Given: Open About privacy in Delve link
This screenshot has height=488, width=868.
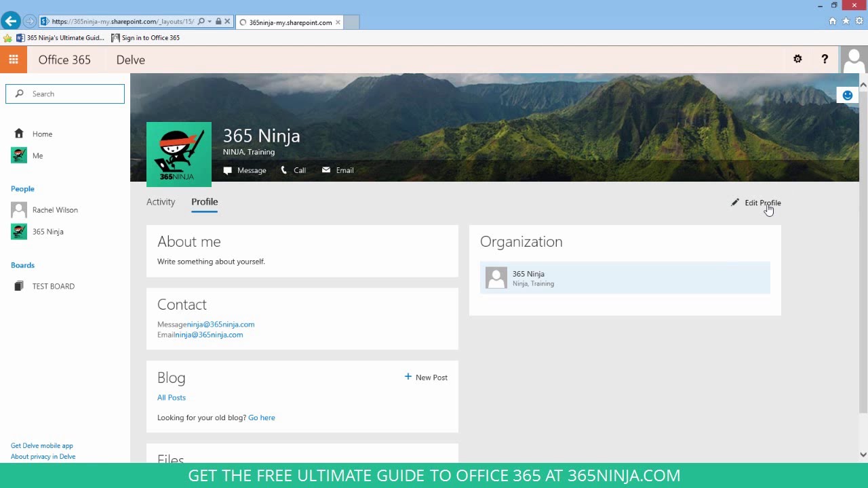Looking at the screenshot, I should point(43,456).
